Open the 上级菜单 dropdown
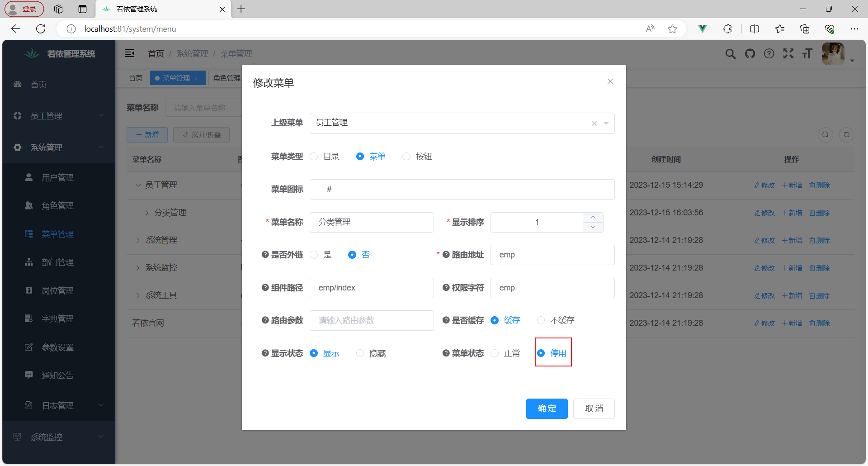Screen dimensions: 868x466 (606, 123)
